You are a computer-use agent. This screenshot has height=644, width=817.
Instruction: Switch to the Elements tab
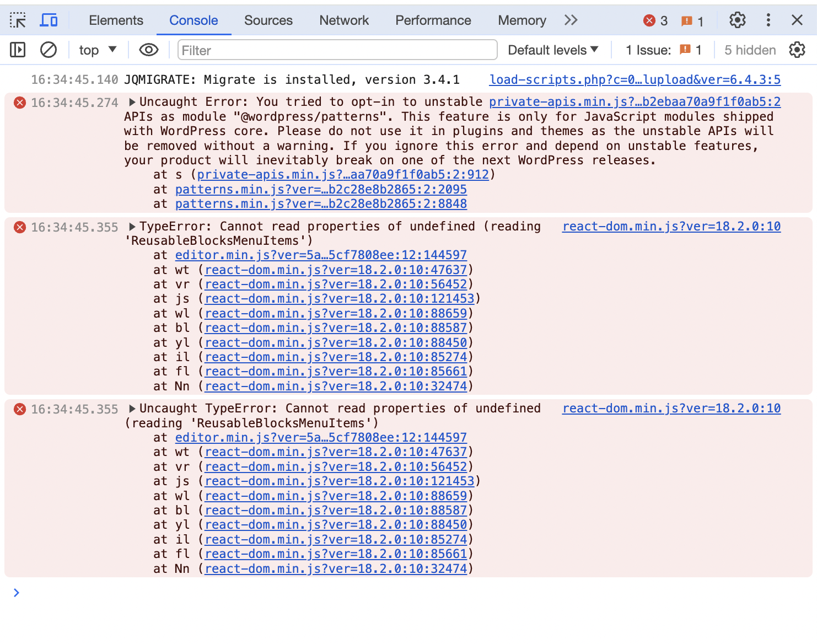pyautogui.click(x=116, y=20)
